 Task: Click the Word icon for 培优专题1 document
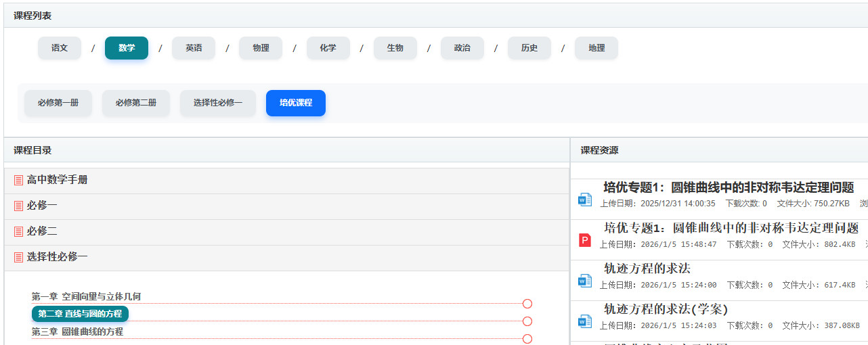pos(584,200)
